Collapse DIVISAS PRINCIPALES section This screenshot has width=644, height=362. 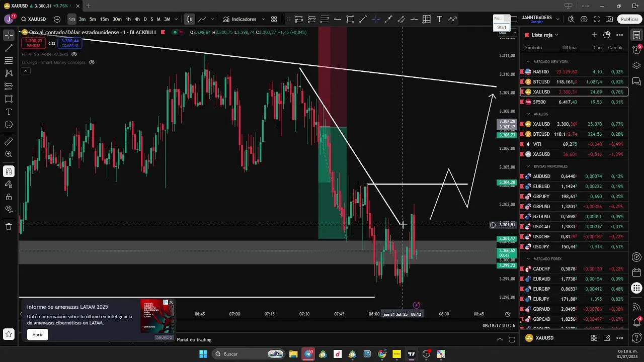528,166
